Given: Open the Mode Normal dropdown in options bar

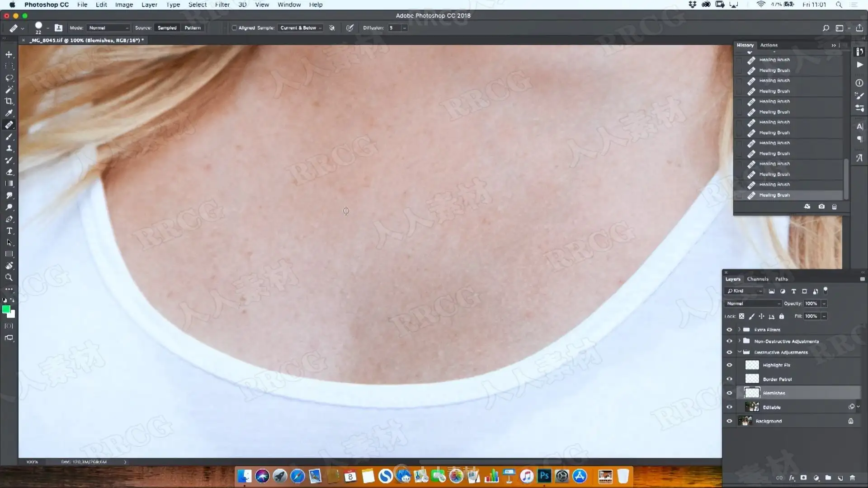Looking at the screenshot, I should coord(108,28).
